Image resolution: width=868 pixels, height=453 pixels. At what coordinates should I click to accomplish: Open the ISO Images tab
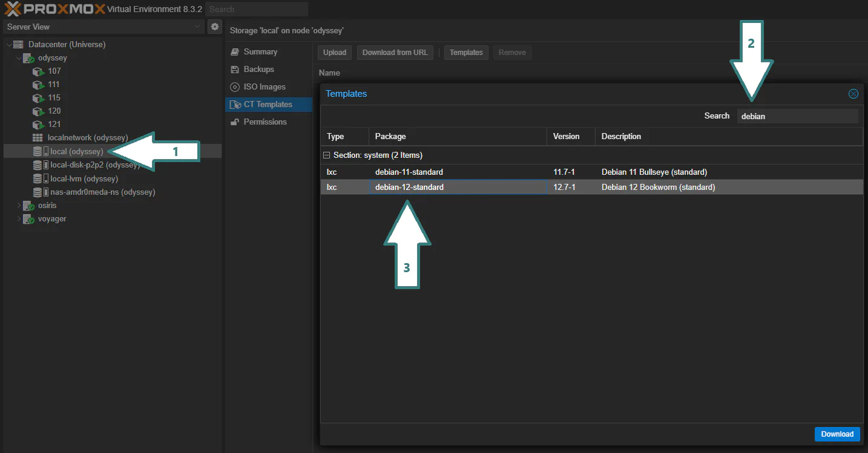point(269,87)
